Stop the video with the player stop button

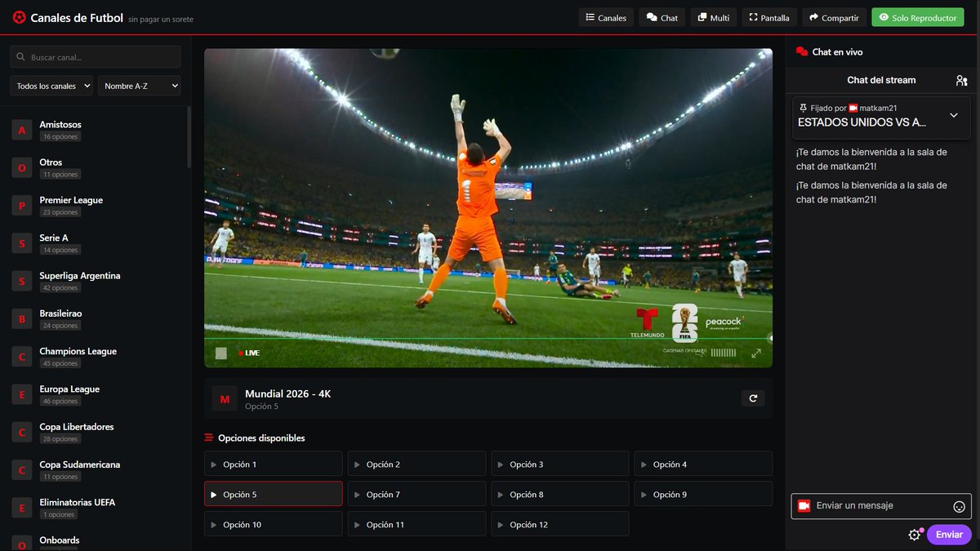[x=220, y=353]
